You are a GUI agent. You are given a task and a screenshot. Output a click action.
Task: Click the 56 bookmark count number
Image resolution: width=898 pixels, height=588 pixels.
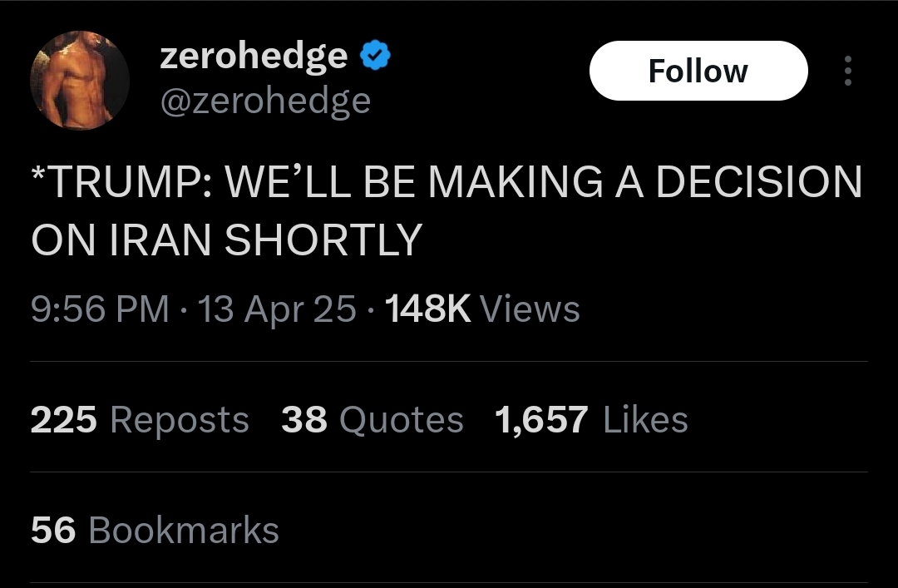[53, 531]
